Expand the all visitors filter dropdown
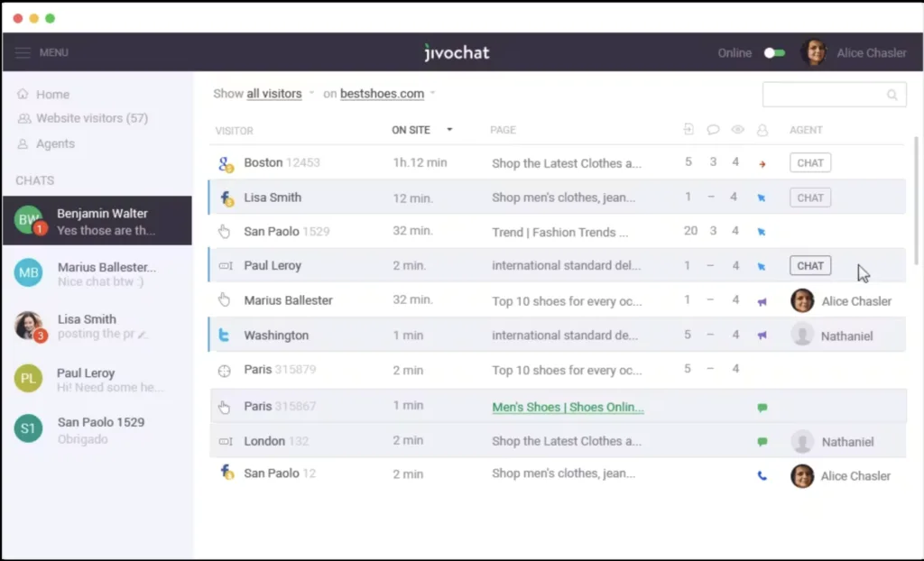 pos(311,93)
